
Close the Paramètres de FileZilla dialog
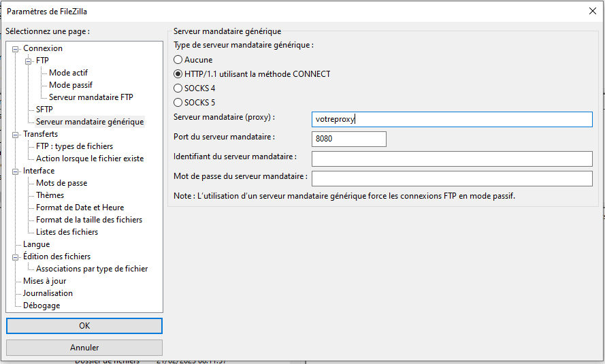tap(592, 10)
